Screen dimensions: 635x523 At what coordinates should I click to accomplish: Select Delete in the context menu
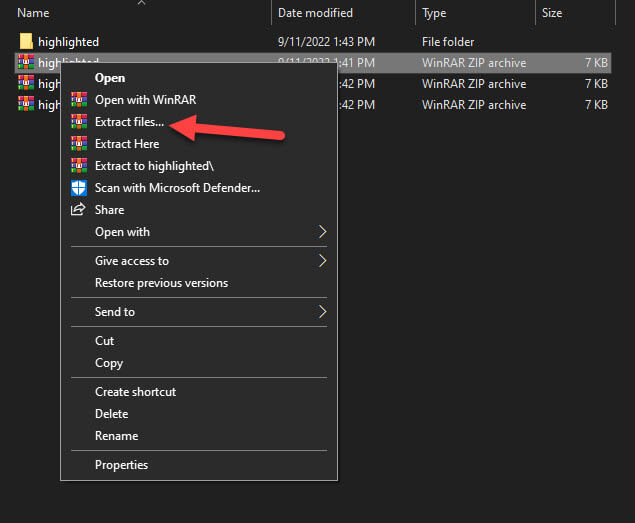pyautogui.click(x=112, y=414)
